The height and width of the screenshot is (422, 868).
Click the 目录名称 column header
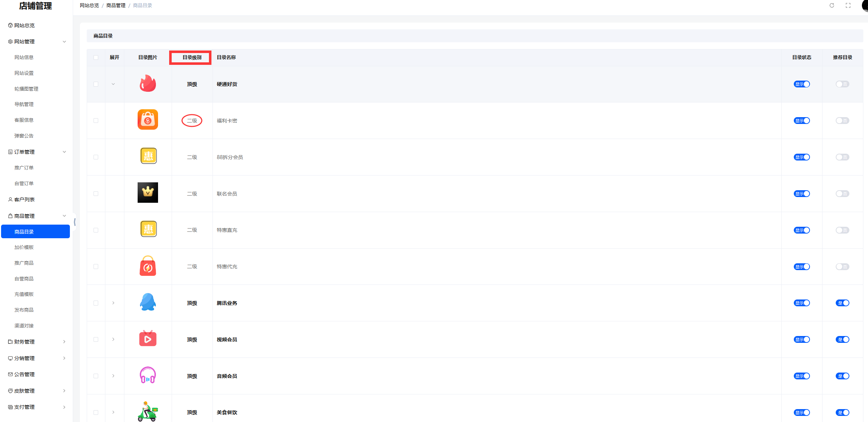coord(226,57)
